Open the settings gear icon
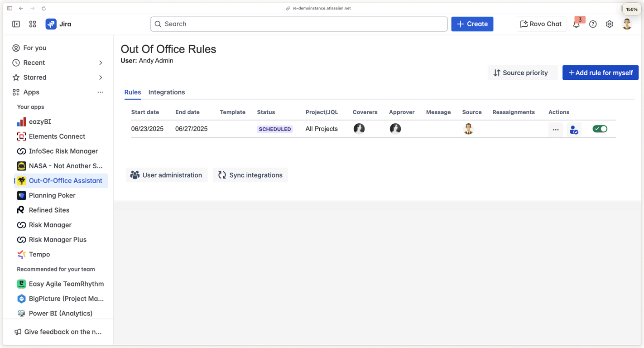The width and height of the screenshot is (644, 348). pos(610,24)
